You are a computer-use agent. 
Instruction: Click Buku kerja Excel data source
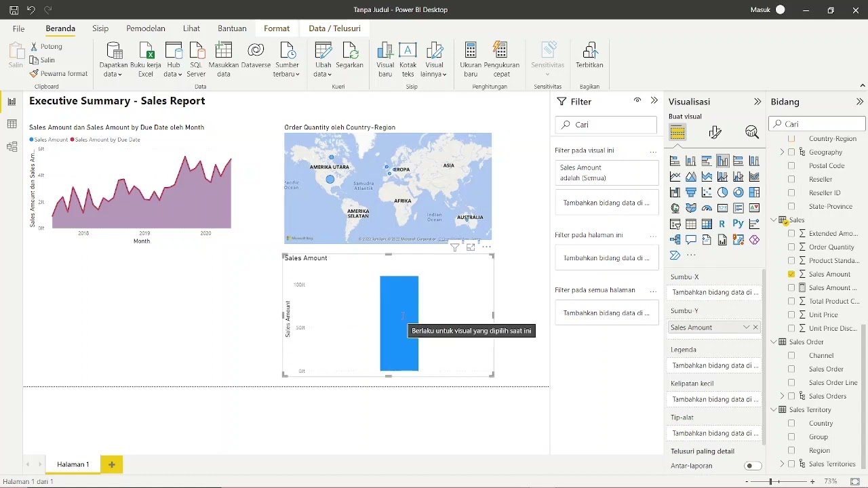point(146,60)
